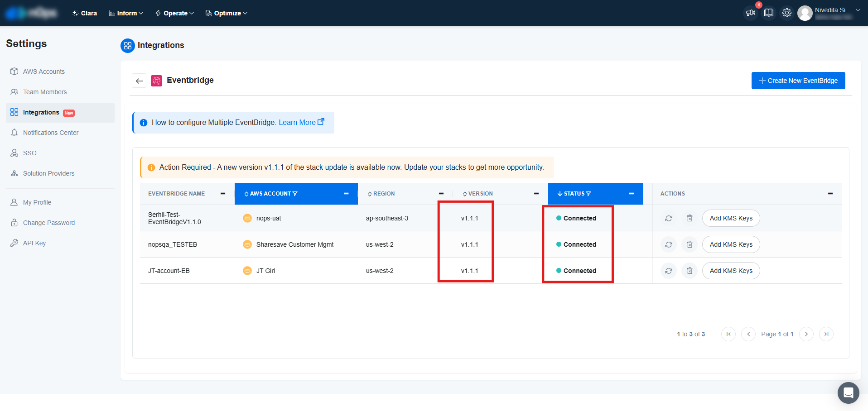
Task: Open the documentation book icon
Action: 769,13
